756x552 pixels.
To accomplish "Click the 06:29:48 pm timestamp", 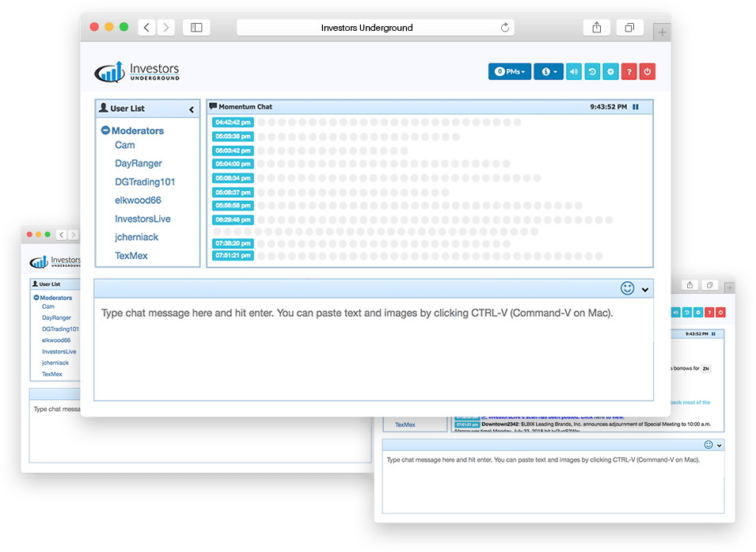I will 233,219.
